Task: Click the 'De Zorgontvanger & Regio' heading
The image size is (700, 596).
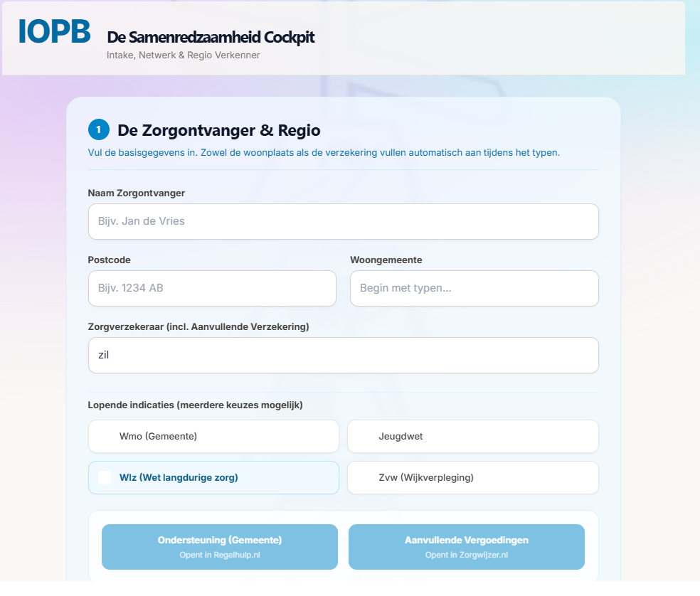Action: 219,130
